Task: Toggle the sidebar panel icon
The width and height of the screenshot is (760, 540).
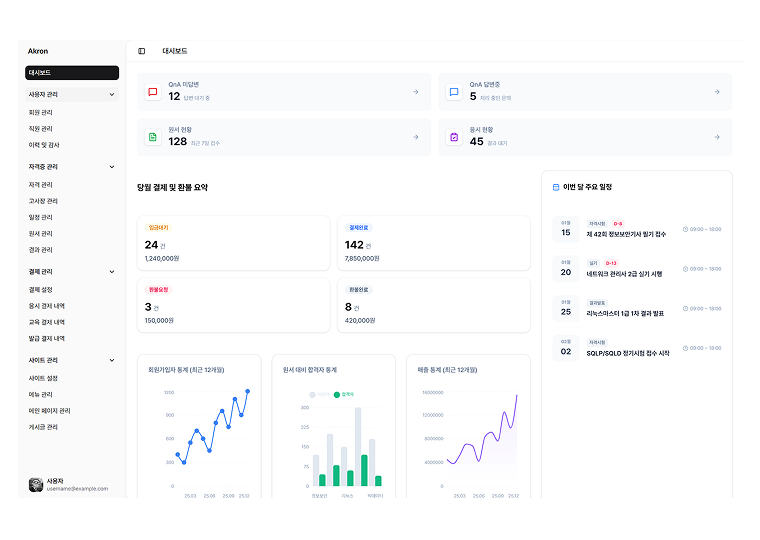Action: pos(142,51)
